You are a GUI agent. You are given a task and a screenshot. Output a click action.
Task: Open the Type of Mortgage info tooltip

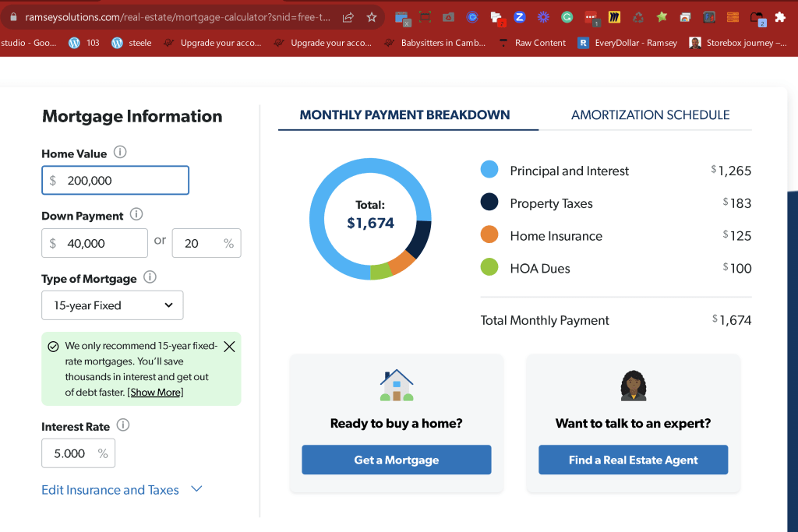click(150, 277)
